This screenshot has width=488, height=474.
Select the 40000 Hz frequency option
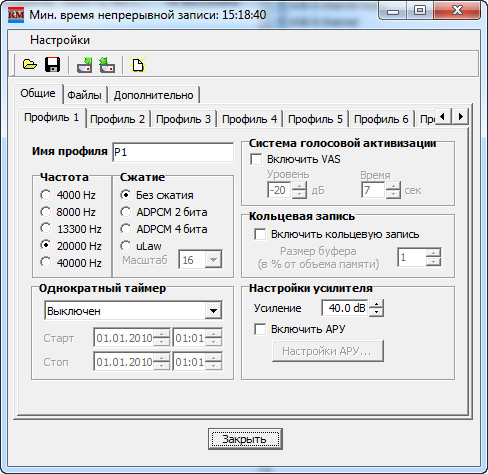45,262
